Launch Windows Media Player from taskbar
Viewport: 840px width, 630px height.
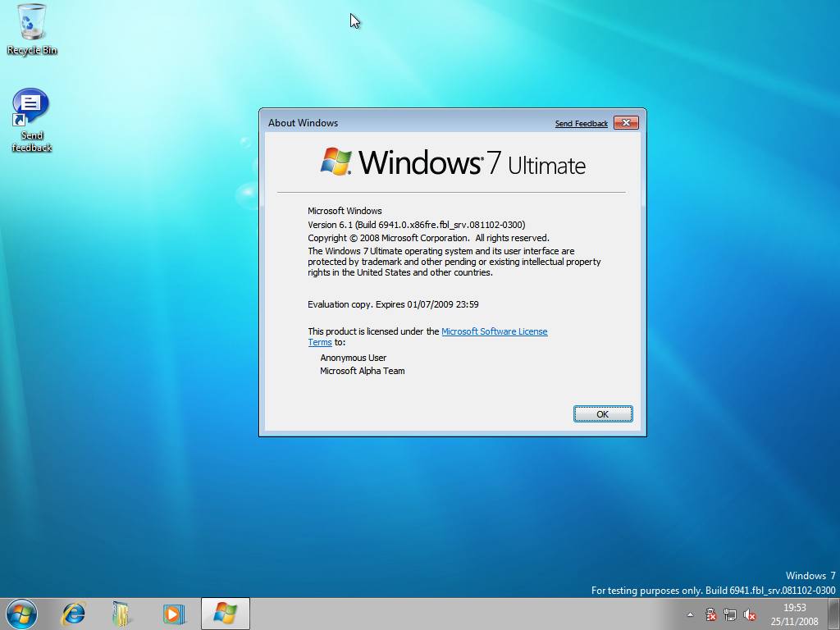(174, 614)
